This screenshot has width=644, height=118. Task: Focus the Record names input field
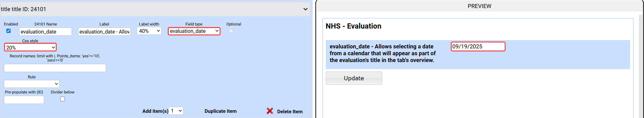coord(55,68)
